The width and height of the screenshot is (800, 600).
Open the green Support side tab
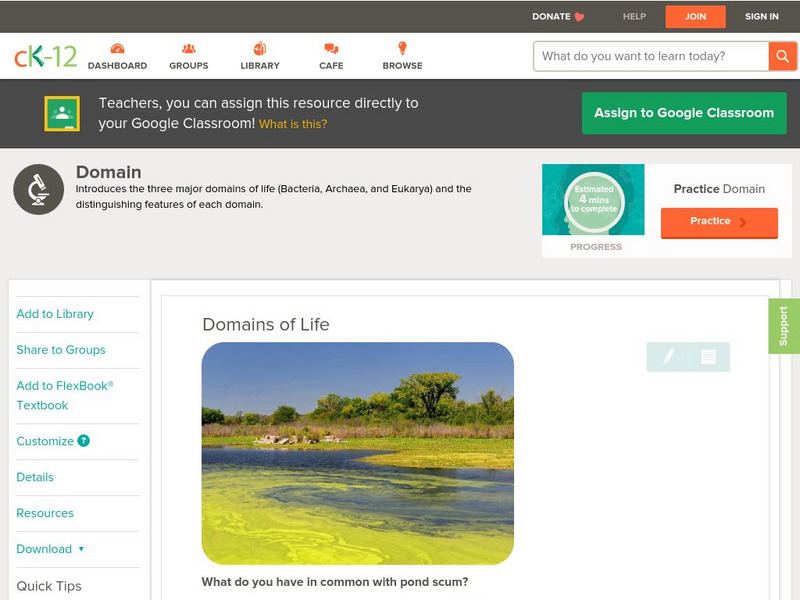[784, 326]
